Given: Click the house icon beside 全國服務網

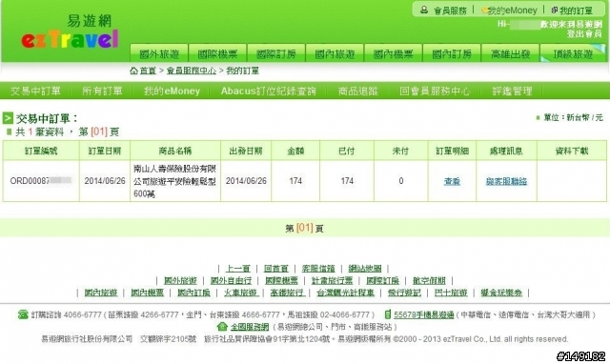Looking at the screenshot, I should [x=222, y=326].
